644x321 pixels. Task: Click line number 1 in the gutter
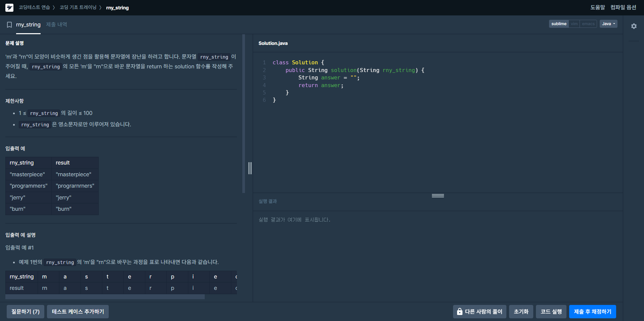[x=264, y=63]
